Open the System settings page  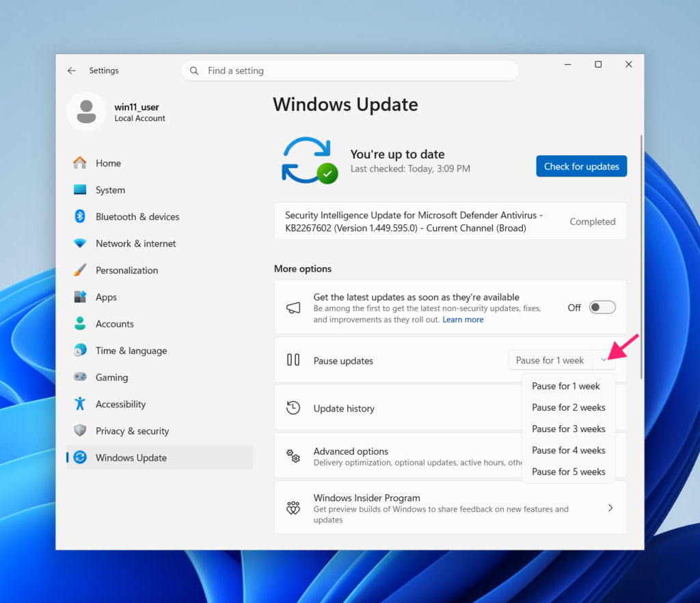tap(159, 189)
